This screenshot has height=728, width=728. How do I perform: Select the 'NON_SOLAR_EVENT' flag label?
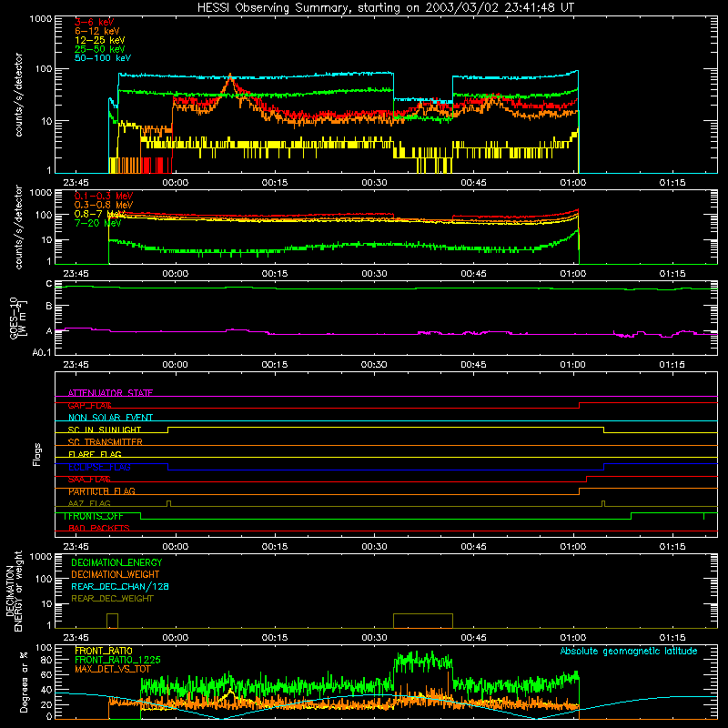pos(110,418)
